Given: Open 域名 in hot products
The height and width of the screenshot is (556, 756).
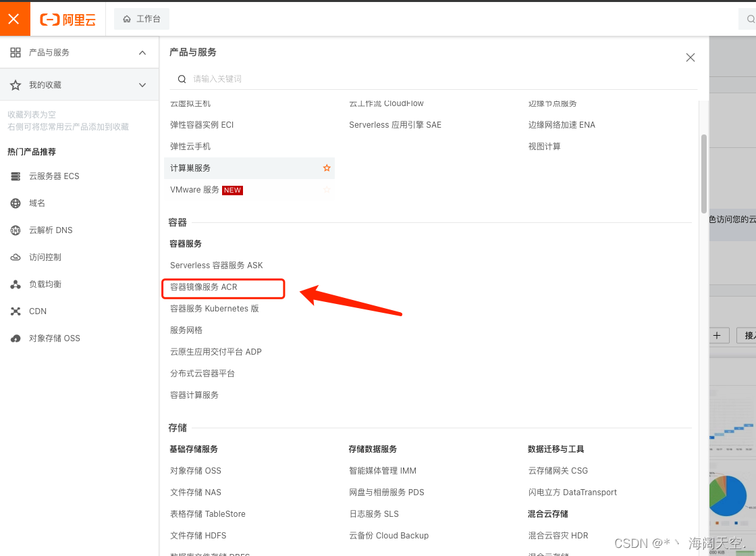Looking at the screenshot, I should coord(37,203).
